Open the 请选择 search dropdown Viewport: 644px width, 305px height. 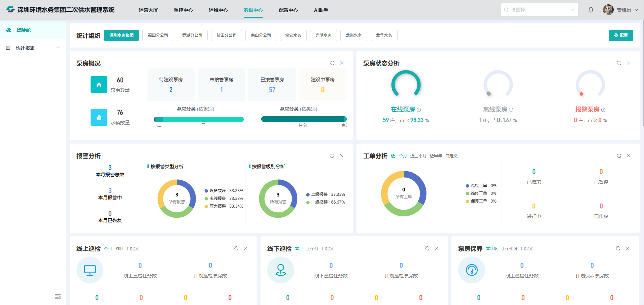(x=539, y=10)
